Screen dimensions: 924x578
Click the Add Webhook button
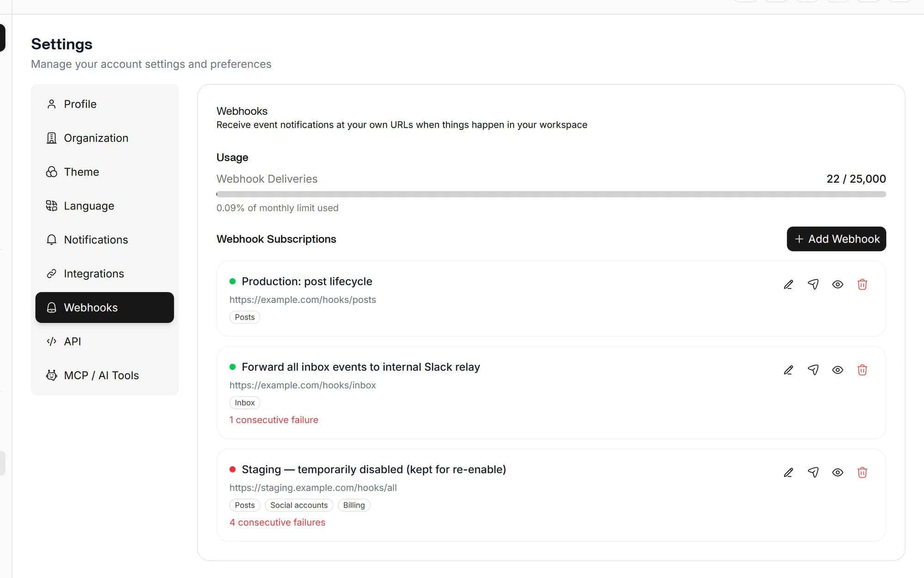click(x=836, y=239)
